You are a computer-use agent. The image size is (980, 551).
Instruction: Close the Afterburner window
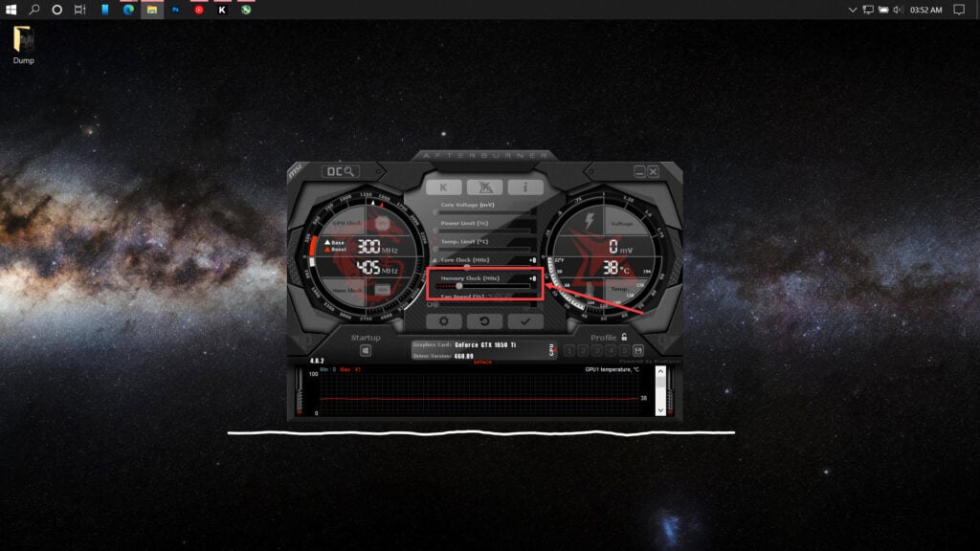(653, 171)
